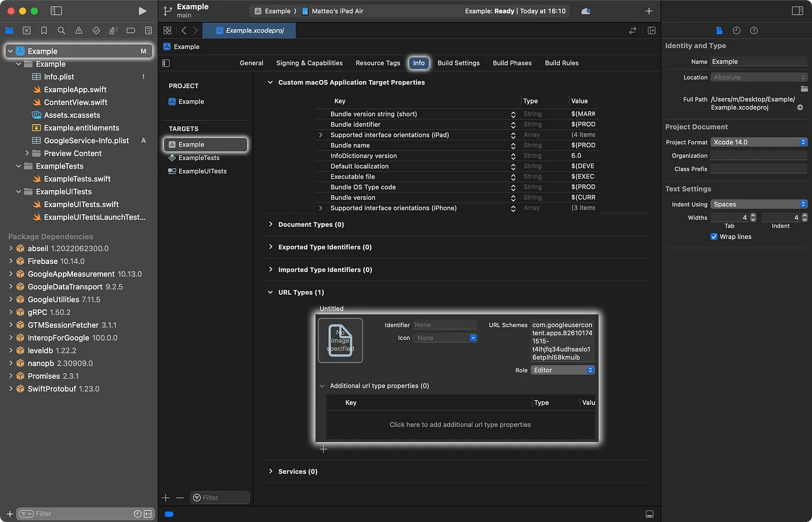This screenshot has height=522, width=812.
Task: Open the Location Absolute dropdown
Action: pos(759,77)
